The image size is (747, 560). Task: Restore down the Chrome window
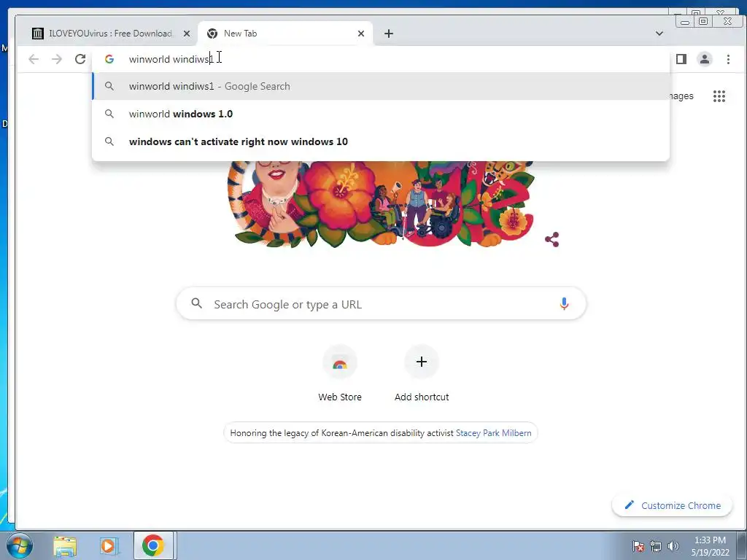pyautogui.click(x=703, y=21)
